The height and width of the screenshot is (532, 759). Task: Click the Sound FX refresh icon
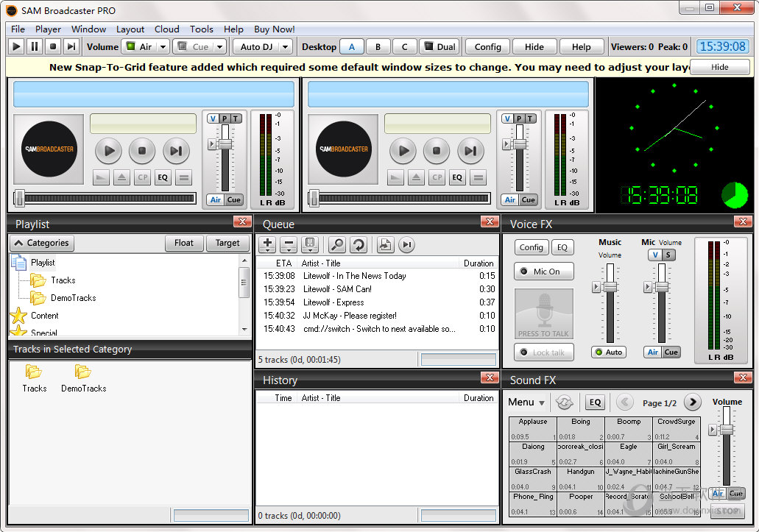click(565, 402)
